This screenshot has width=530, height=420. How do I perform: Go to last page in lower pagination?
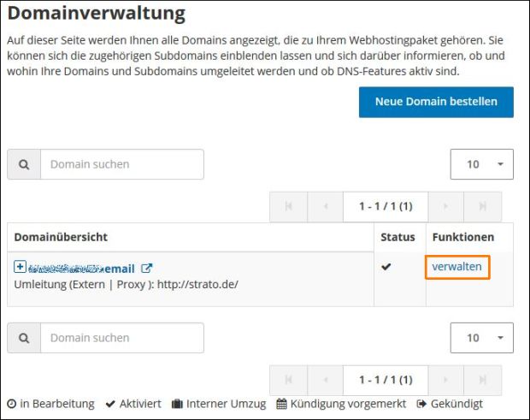483,380
